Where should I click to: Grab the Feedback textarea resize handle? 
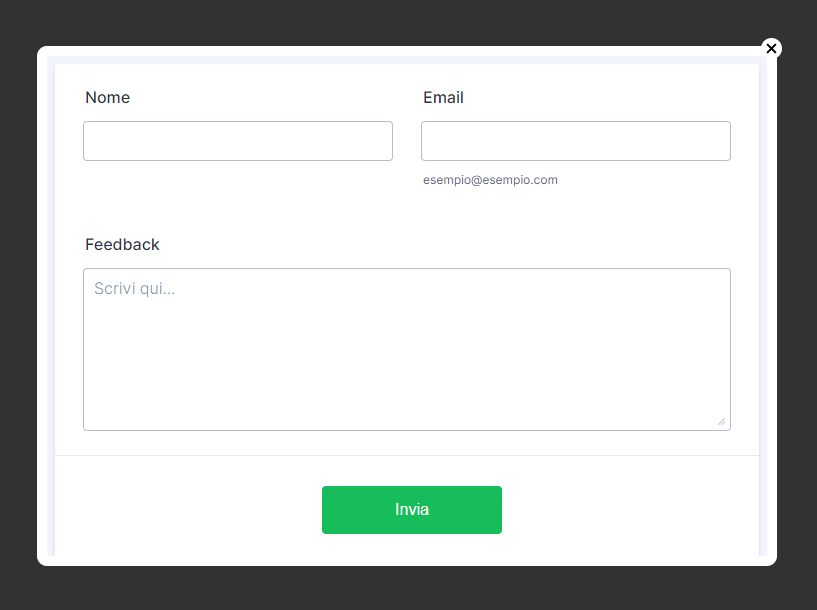[x=721, y=421]
